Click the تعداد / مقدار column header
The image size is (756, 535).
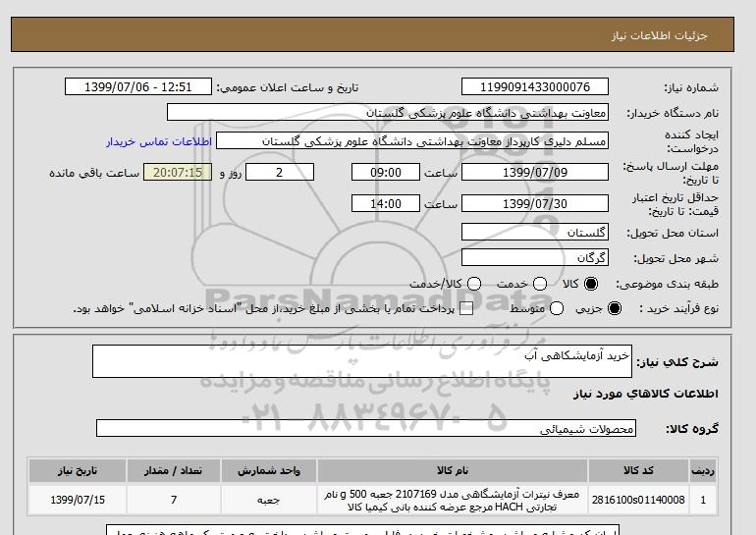[174, 470]
